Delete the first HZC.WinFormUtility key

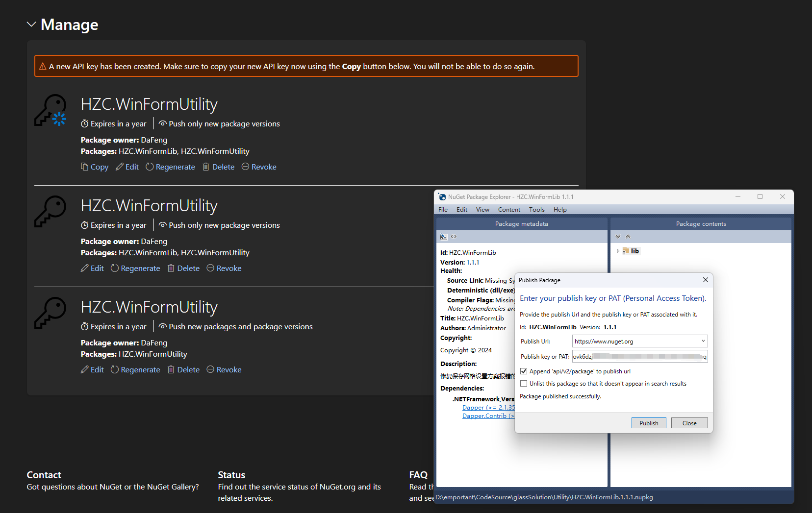click(219, 167)
